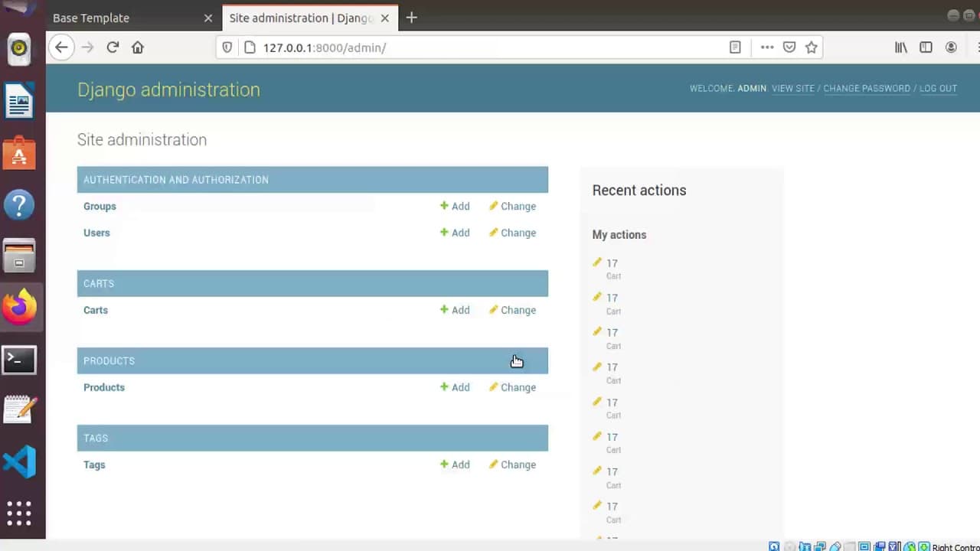The width and height of the screenshot is (980, 551).
Task: Open the Carts section header
Action: (x=99, y=284)
